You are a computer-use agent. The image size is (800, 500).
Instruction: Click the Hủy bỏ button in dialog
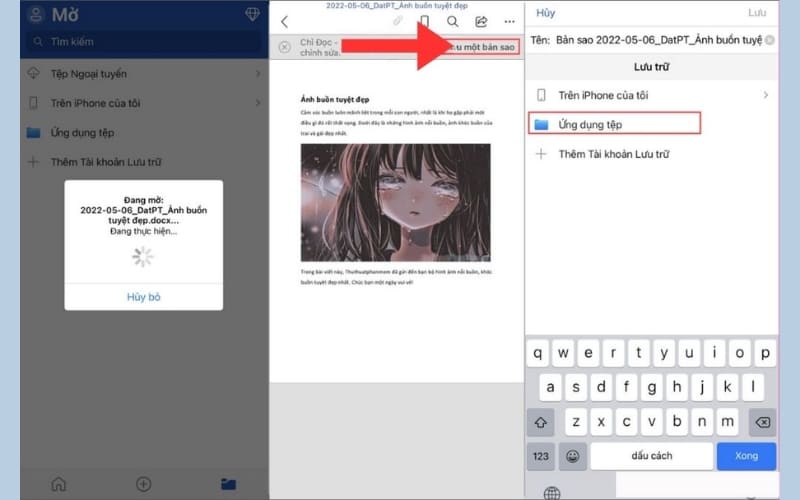(x=143, y=297)
